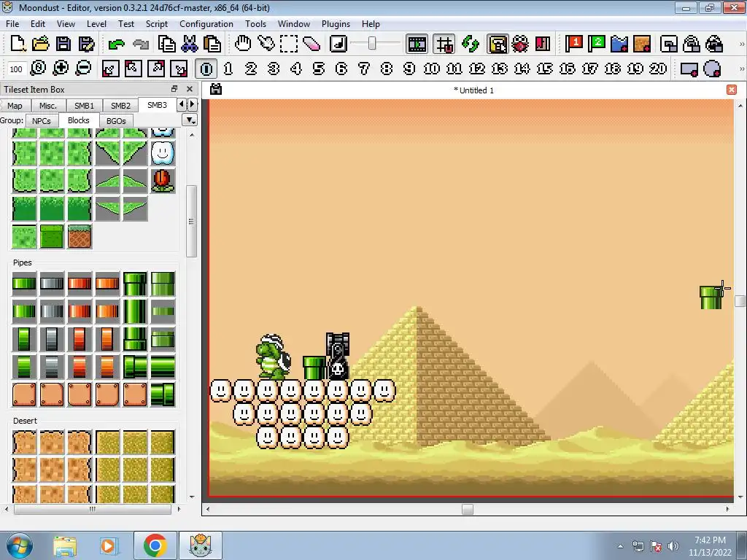The width and height of the screenshot is (747, 560).
Task: Open the Configuration menu
Action: click(206, 24)
